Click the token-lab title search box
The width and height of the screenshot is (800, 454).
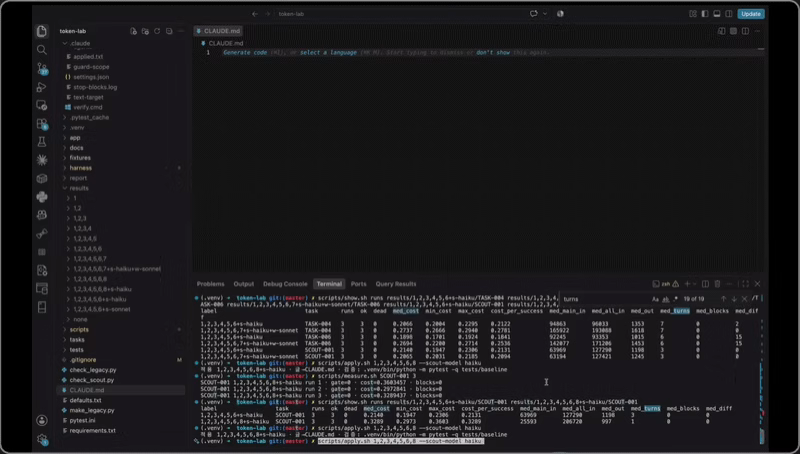point(399,14)
